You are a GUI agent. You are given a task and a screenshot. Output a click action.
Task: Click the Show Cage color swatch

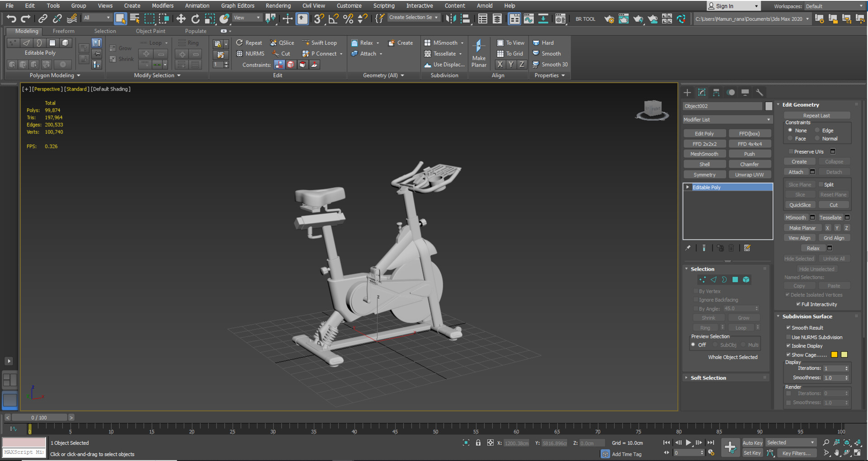pos(834,354)
